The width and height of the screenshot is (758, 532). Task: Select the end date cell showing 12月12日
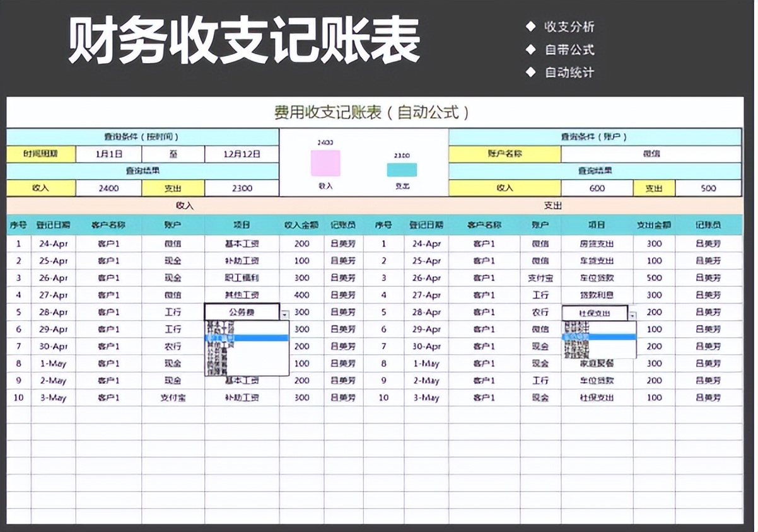coord(242,153)
